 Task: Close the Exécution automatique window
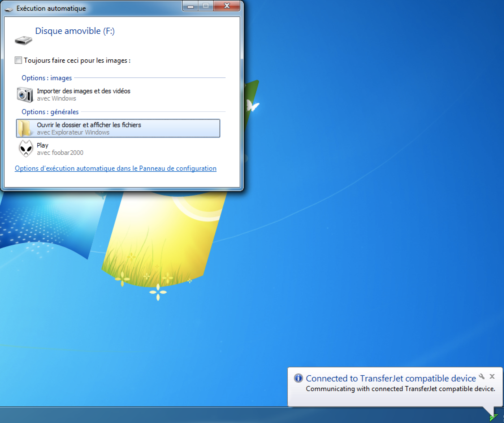(x=227, y=6)
